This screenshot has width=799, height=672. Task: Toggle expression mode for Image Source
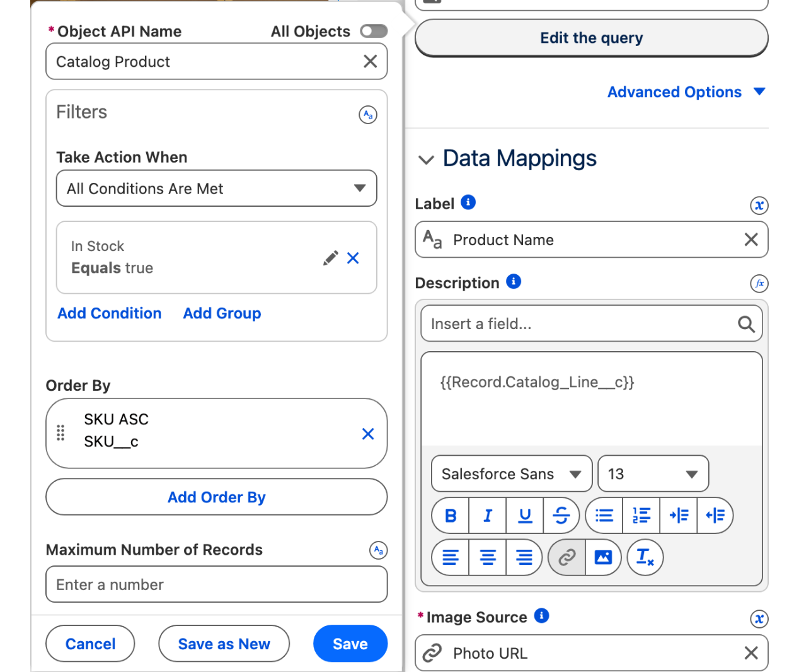click(x=759, y=619)
